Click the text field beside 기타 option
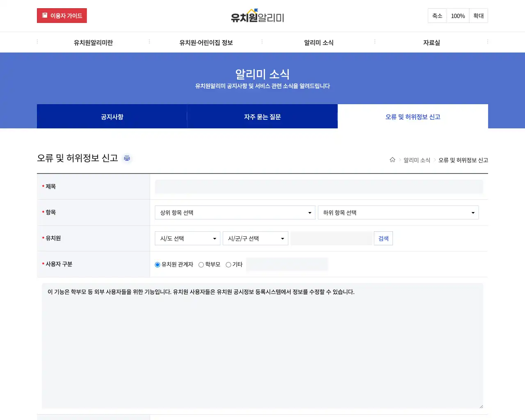 tap(287, 264)
